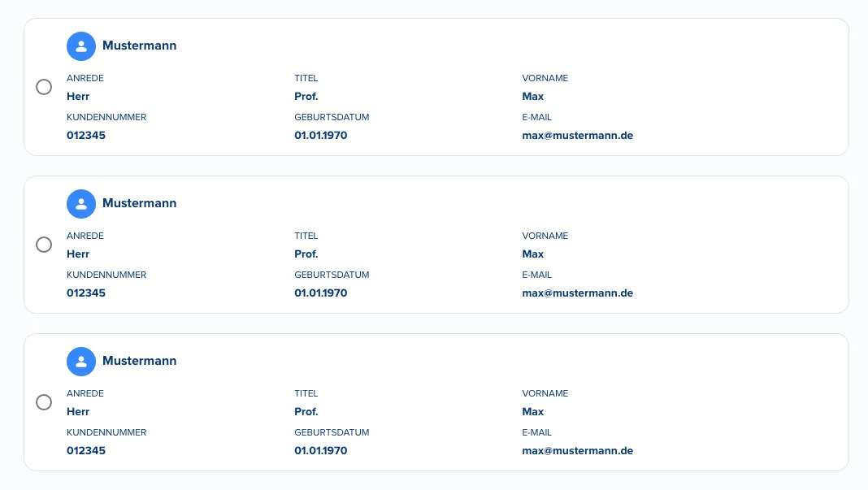Click birth date 01.01.1970 in the bottom card

click(x=320, y=451)
